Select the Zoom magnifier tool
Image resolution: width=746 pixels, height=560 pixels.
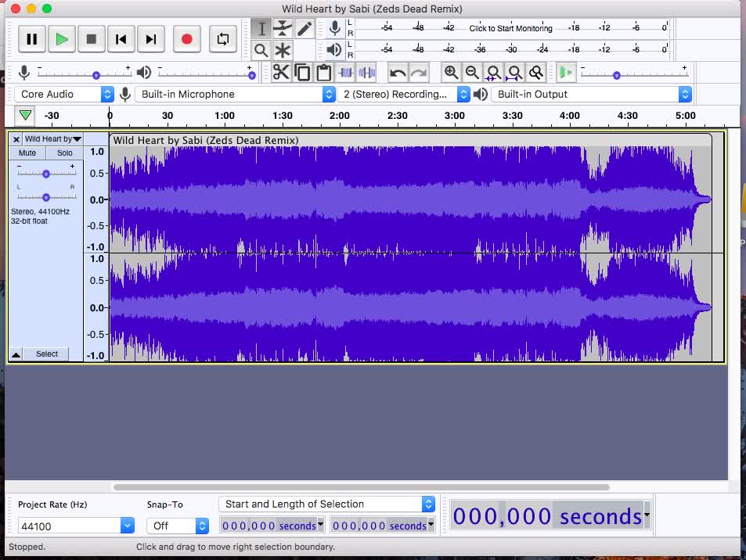click(x=261, y=50)
